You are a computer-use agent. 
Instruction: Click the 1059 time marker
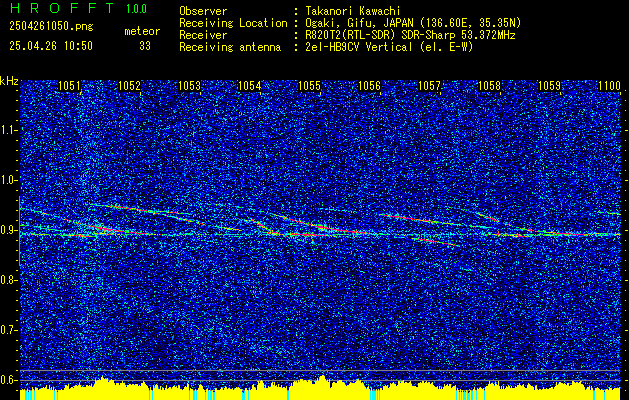pyautogui.click(x=549, y=86)
